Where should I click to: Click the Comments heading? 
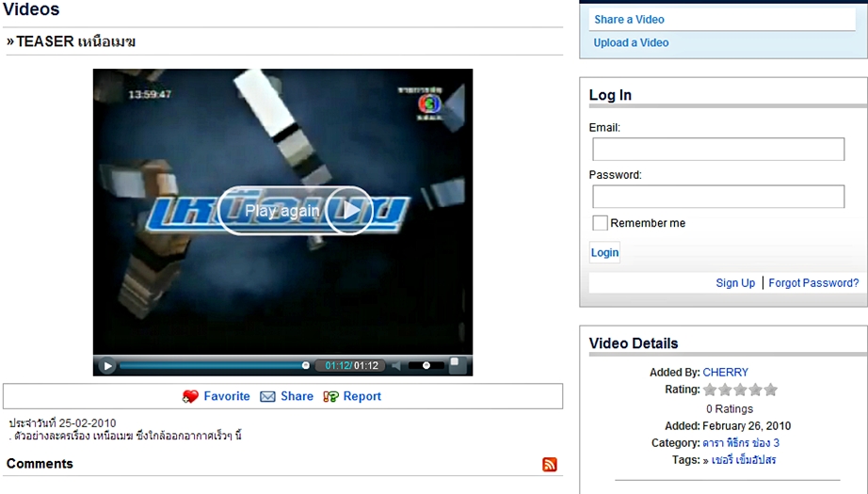point(40,464)
